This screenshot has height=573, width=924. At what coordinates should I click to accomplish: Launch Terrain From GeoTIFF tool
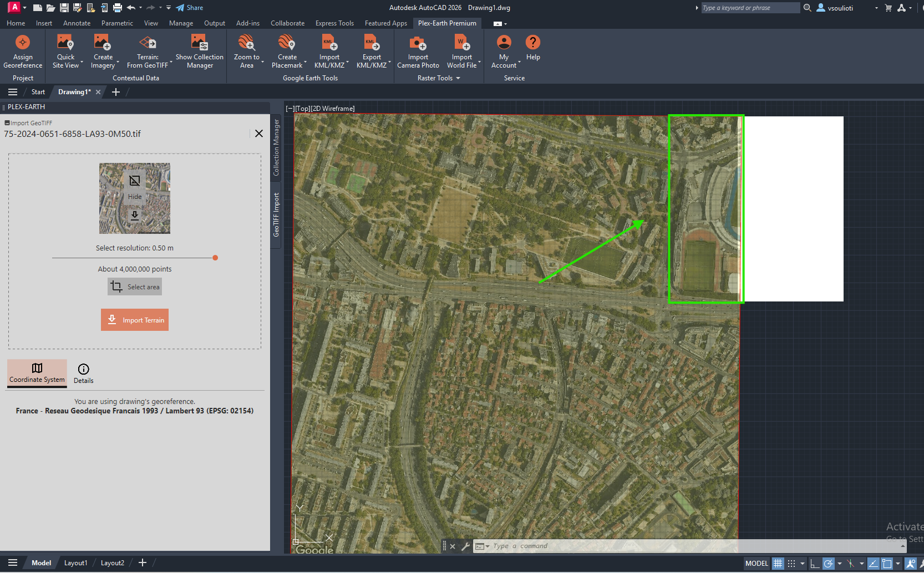(148, 52)
